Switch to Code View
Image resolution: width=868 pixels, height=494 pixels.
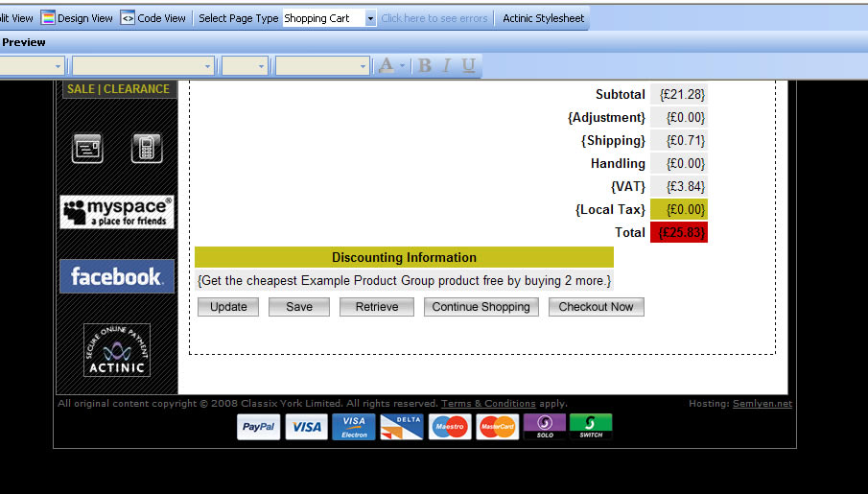coord(153,18)
